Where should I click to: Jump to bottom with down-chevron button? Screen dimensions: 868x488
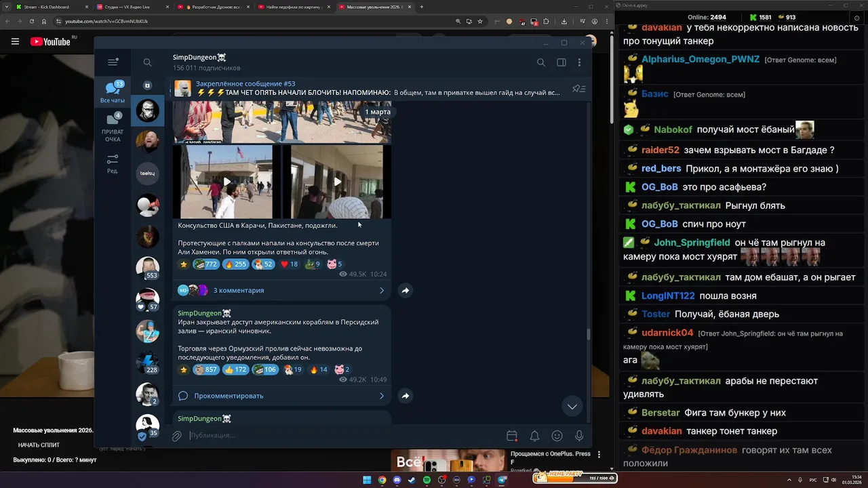(572, 406)
